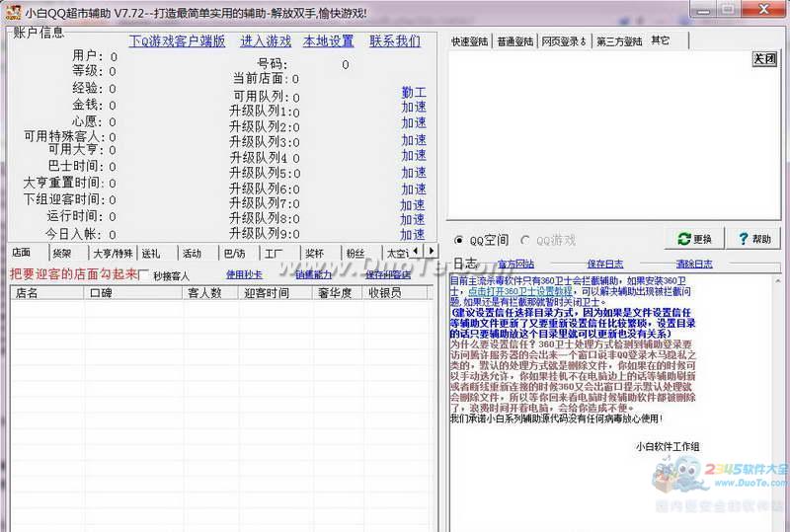Switch to the 工厂 tab

pos(279,254)
